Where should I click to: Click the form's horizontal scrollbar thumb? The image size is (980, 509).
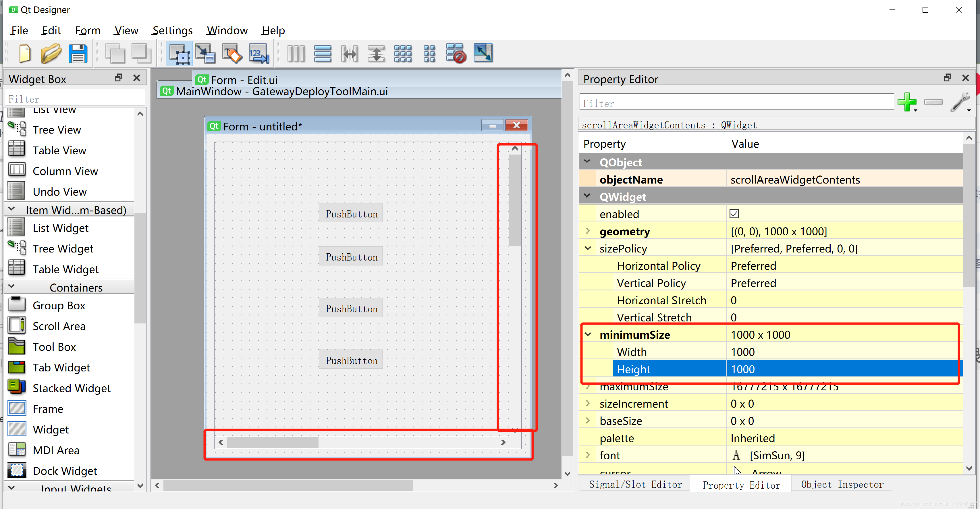point(273,442)
